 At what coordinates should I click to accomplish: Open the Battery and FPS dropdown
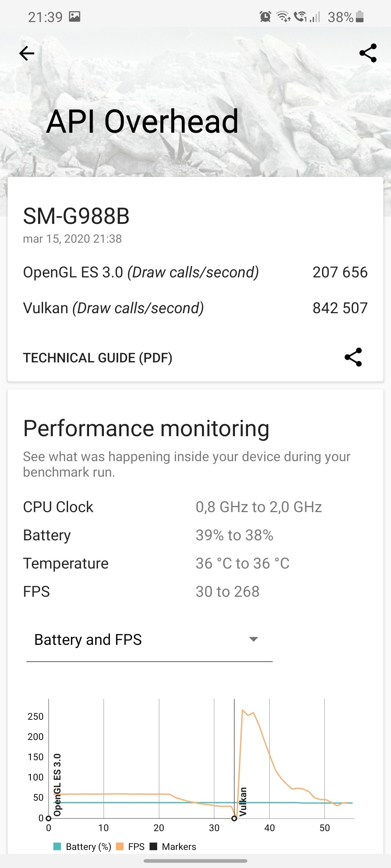pos(149,639)
